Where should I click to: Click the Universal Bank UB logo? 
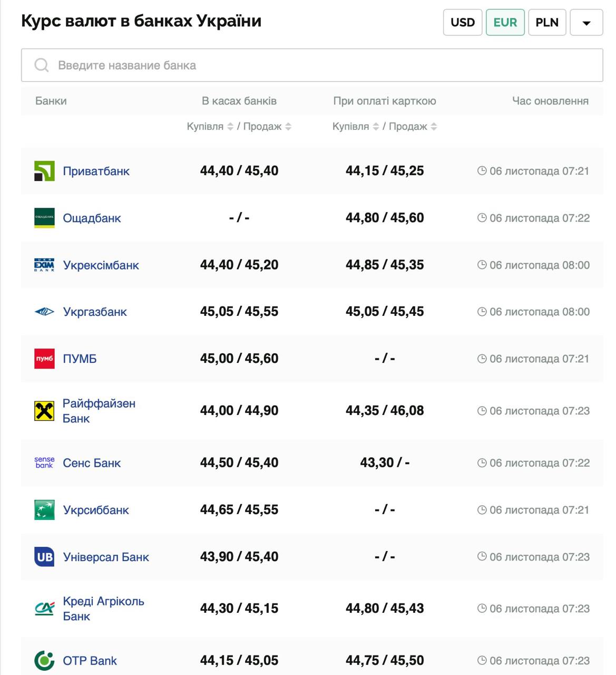pyautogui.click(x=44, y=557)
